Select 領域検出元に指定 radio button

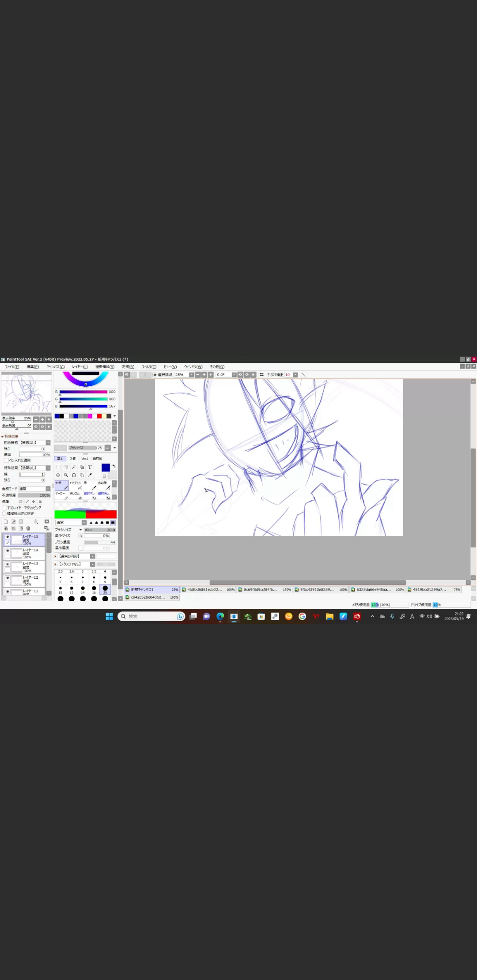[x=4, y=514]
